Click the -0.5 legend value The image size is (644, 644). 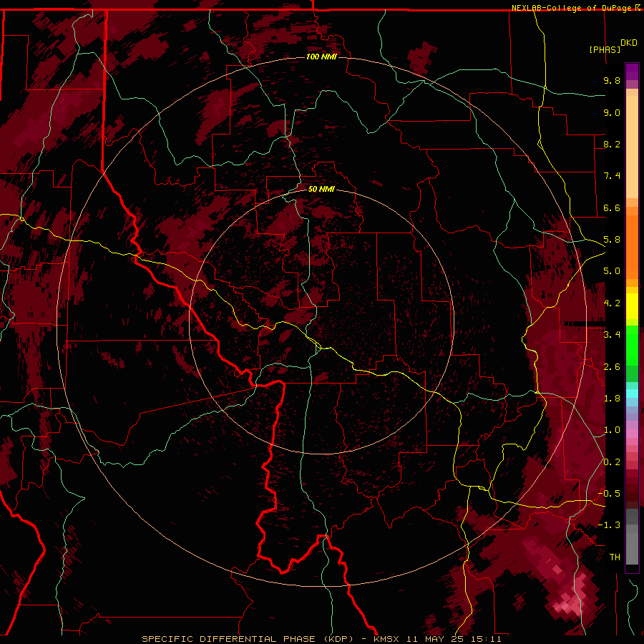click(x=609, y=494)
